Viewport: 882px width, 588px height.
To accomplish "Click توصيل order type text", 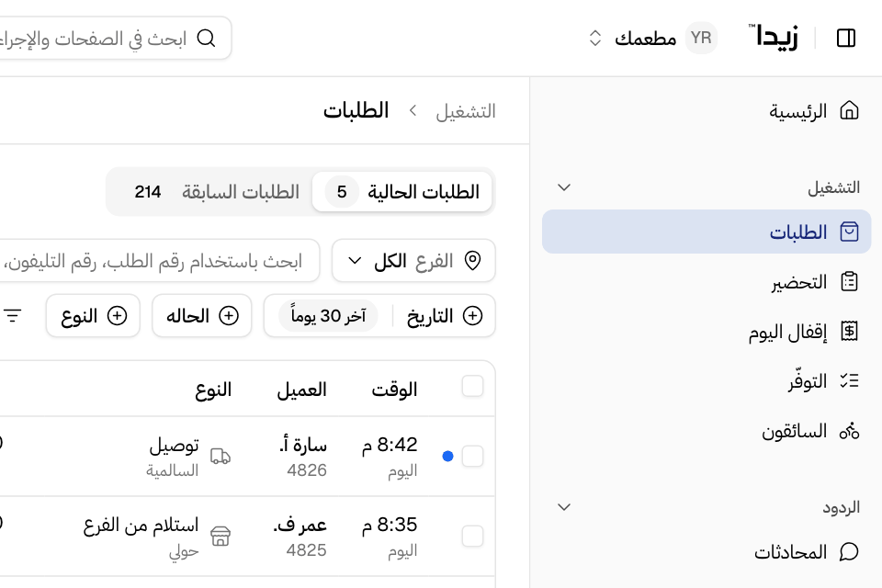I will (174, 445).
